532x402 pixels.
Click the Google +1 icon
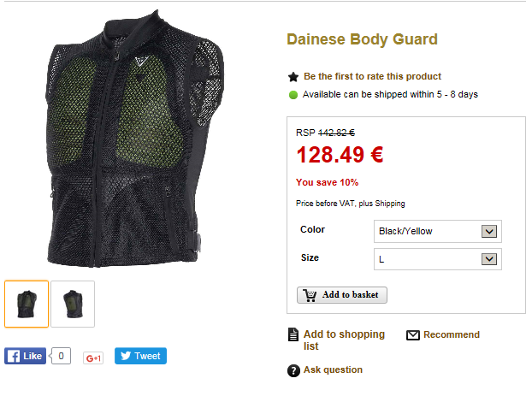[x=93, y=358]
